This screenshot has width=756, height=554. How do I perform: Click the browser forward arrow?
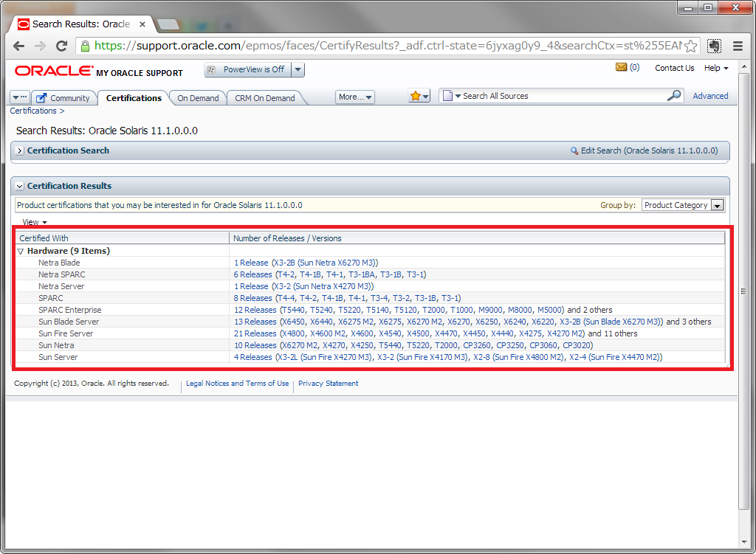click(40, 46)
